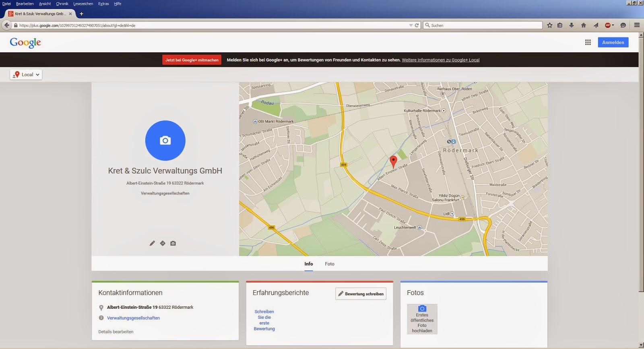Close the Kret & Szulc browser tab
The height and width of the screenshot is (349, 644).
pos(70,14)
